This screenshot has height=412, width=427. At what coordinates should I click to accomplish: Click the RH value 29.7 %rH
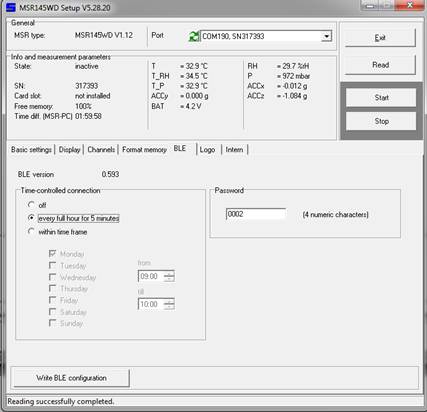tap(293, 66)
